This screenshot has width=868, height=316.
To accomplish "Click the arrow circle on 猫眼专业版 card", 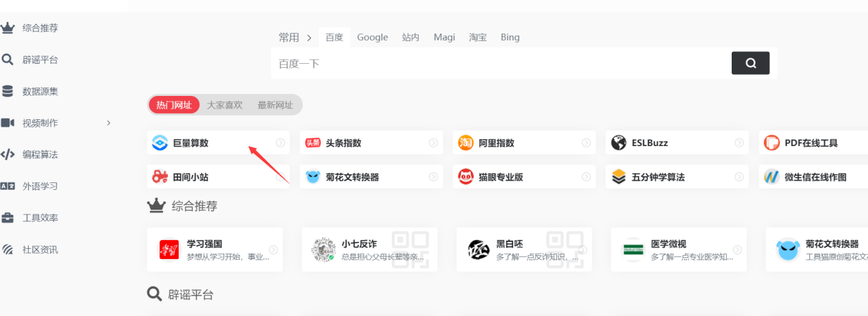I will coord(586,177).
